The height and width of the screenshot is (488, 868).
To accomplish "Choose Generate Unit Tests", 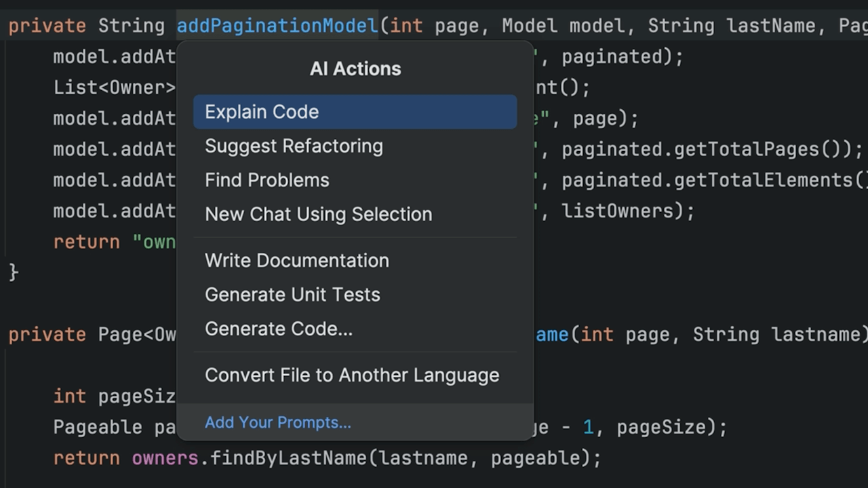I will pos(292,294).
